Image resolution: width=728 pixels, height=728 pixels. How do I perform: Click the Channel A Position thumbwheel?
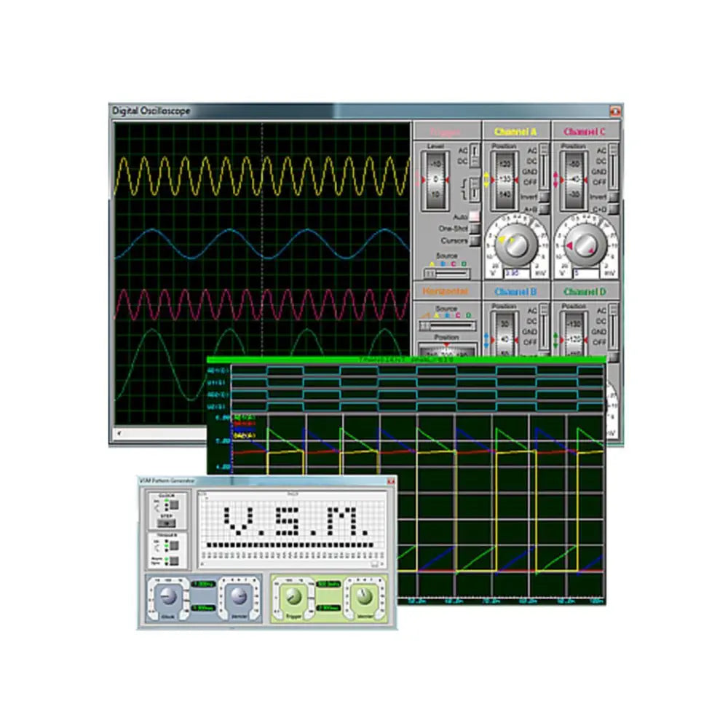(x=505, y=178)
